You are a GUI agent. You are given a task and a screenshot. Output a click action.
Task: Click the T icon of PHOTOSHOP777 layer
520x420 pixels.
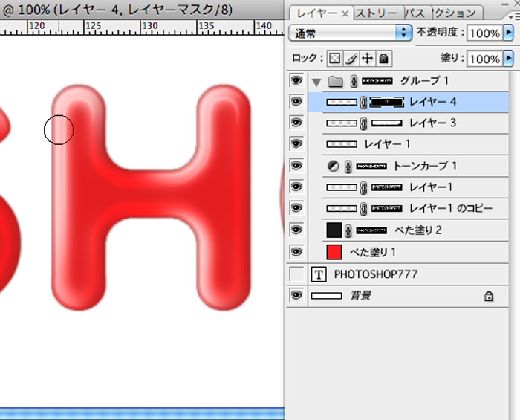(319, 274)
